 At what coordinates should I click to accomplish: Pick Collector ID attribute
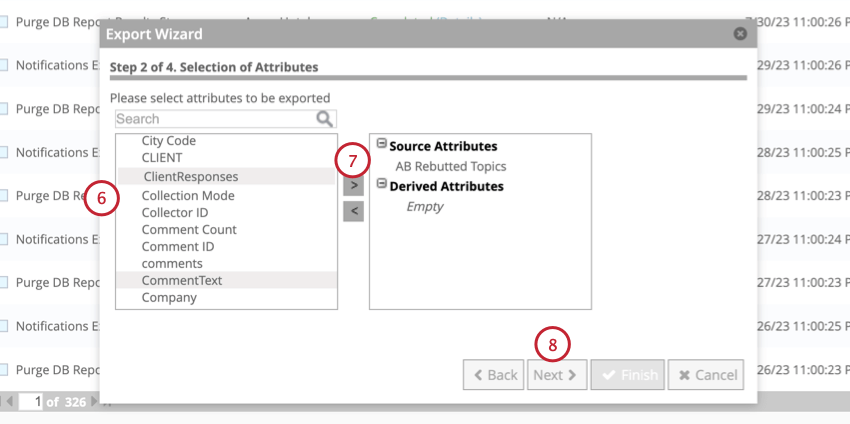tap(175, 212)
